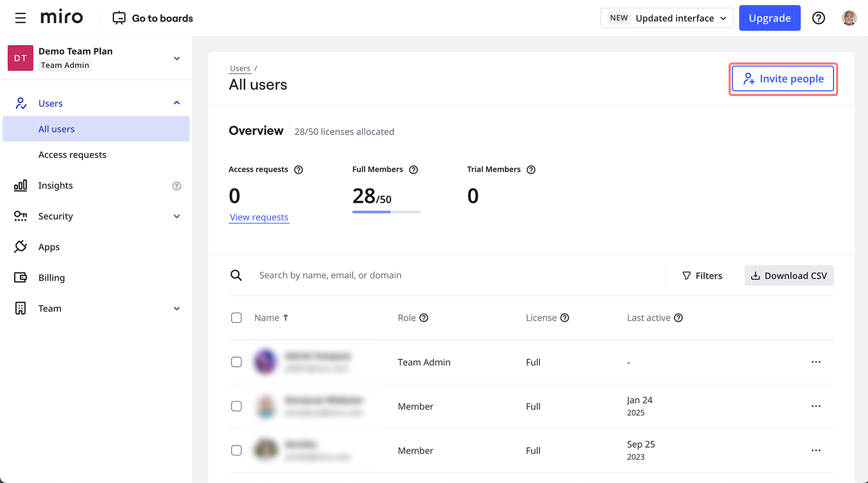Screen dimensions: 868x483
Task: Click the help question mark icon in header
Action: pyautogui.click(x=818, y=18)
